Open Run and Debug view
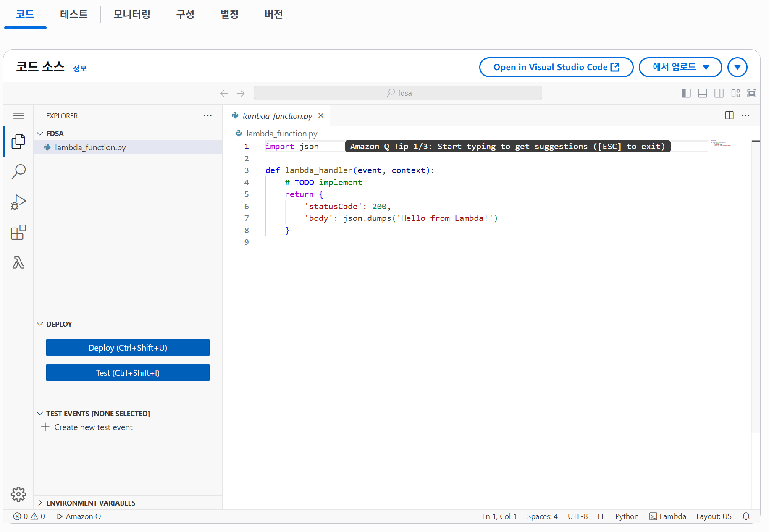 pyautogui.click(x=18, y=202)
